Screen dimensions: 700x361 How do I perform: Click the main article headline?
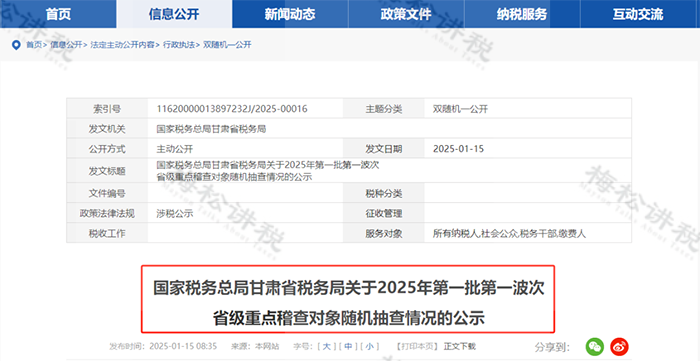(x=348, y=303)
